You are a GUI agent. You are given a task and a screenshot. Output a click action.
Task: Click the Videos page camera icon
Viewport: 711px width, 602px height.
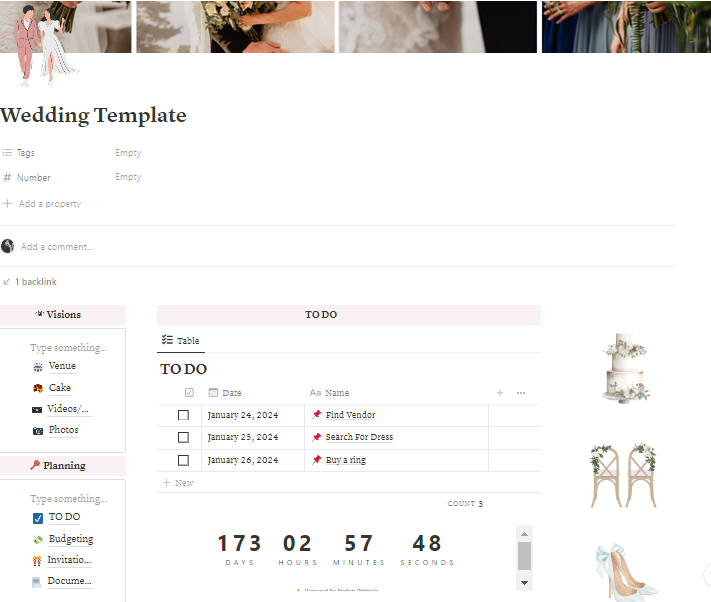pos(37,409)
